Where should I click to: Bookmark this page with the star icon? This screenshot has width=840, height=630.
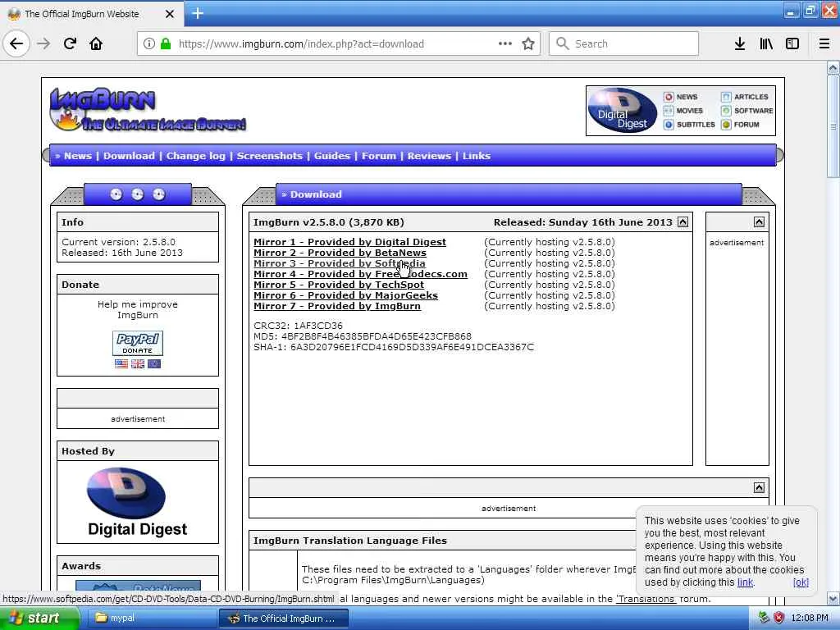(x=528, y=43)
